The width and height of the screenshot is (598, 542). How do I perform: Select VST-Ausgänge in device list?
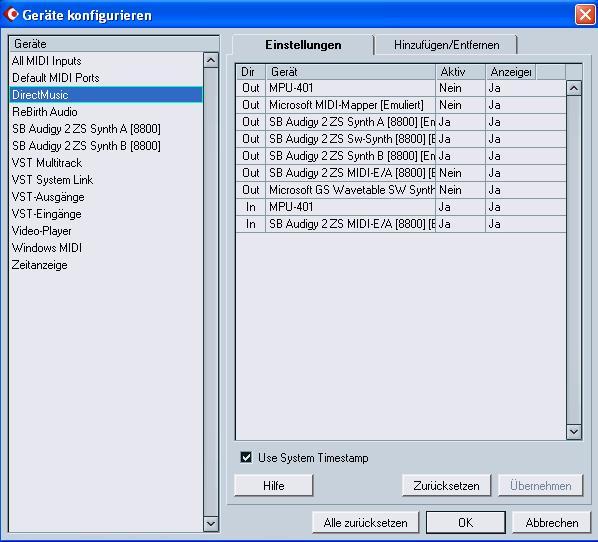(106, 197)
